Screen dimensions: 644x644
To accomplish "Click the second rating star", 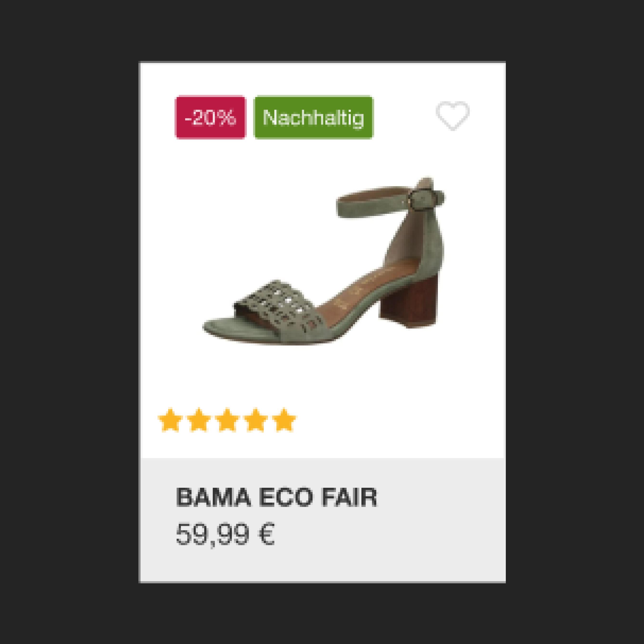I will [x=199, y=420].
